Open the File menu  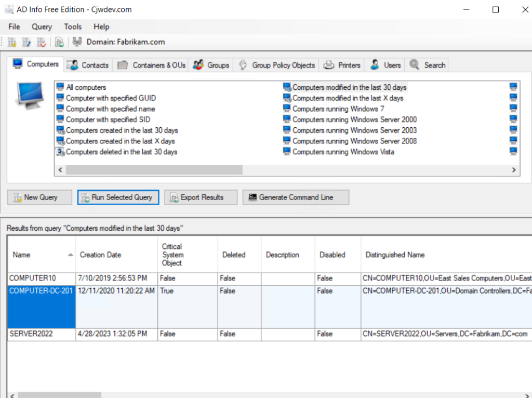tap(14, 26)
